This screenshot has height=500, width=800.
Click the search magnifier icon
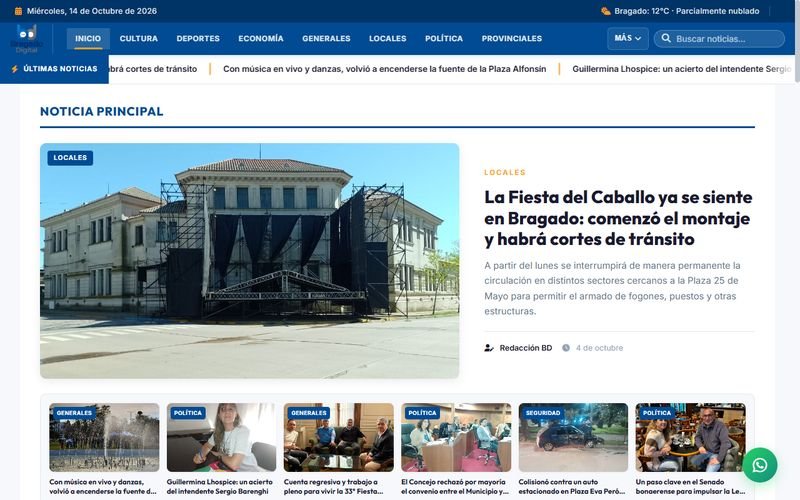tap(666, 38)
